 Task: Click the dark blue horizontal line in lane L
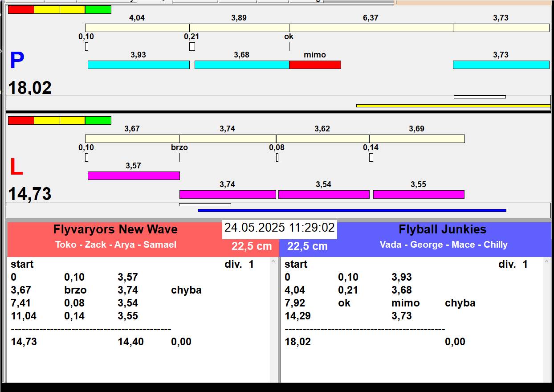click(352, 210)
